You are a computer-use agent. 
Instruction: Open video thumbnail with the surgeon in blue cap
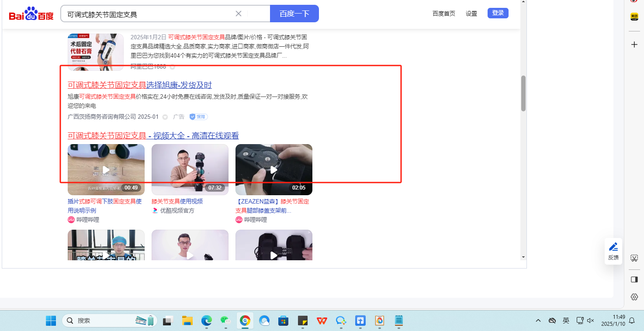[106, 245]
